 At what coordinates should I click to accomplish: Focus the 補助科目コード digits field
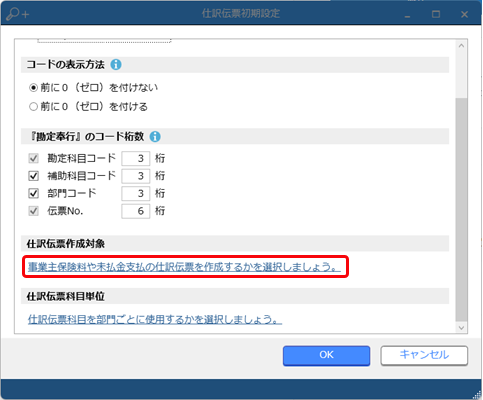pos(136,176)
